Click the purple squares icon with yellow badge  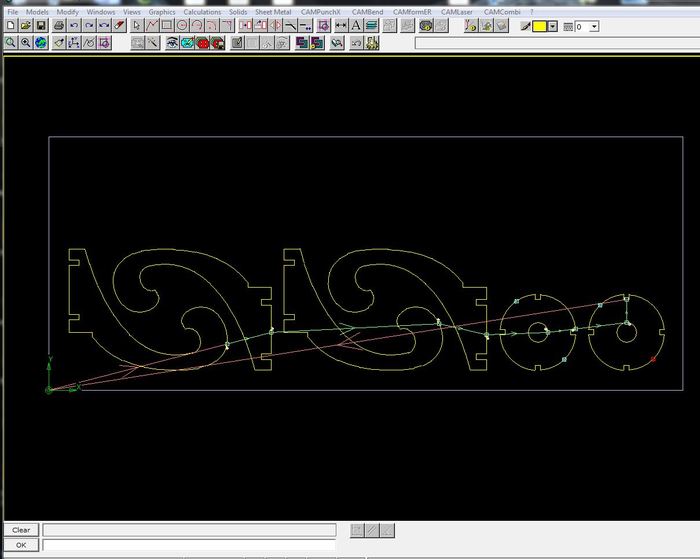(317, 43)
